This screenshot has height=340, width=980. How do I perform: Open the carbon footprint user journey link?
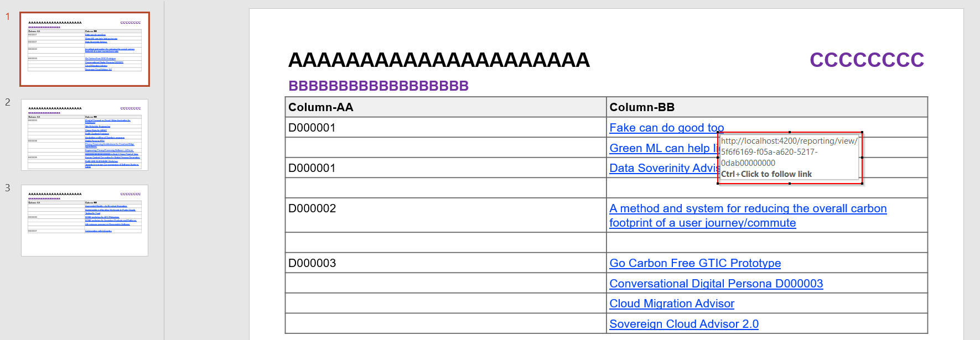tap(748, 216)
